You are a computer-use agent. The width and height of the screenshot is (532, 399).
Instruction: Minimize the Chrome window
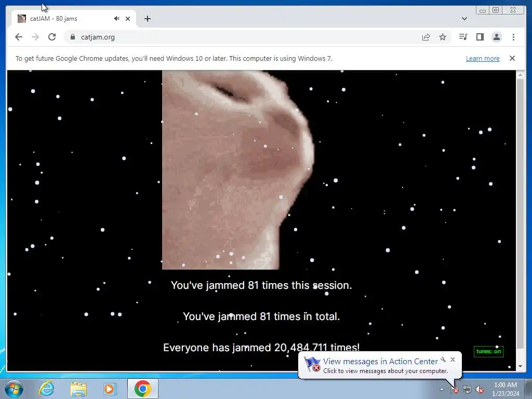(x=483, y=10)
